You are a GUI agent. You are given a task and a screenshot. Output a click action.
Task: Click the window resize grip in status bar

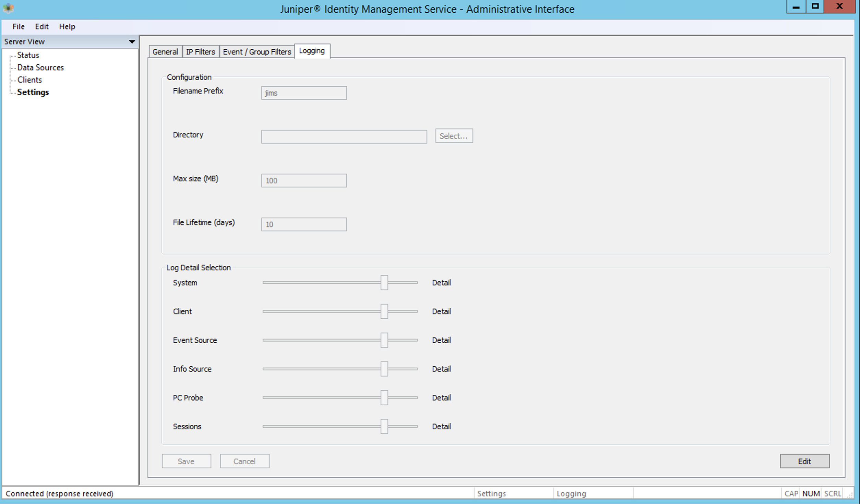850,495
